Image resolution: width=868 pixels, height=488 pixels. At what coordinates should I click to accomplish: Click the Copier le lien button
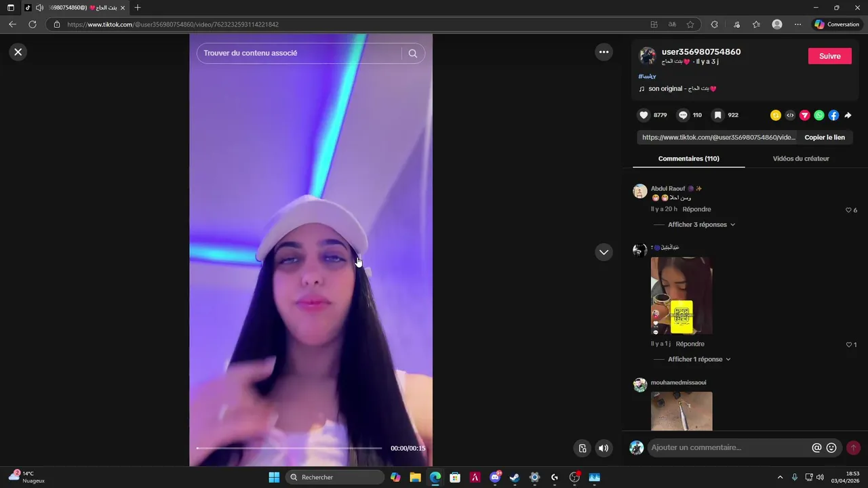[825, 137]
